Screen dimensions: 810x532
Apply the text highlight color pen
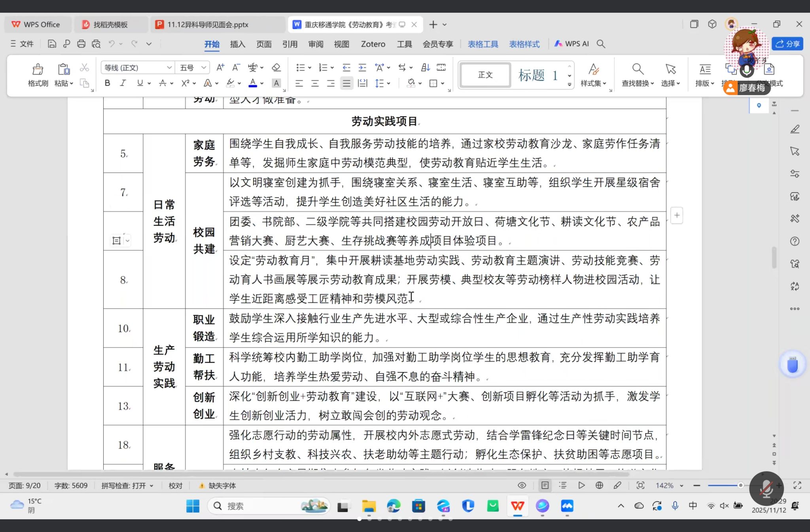point(230,83)
